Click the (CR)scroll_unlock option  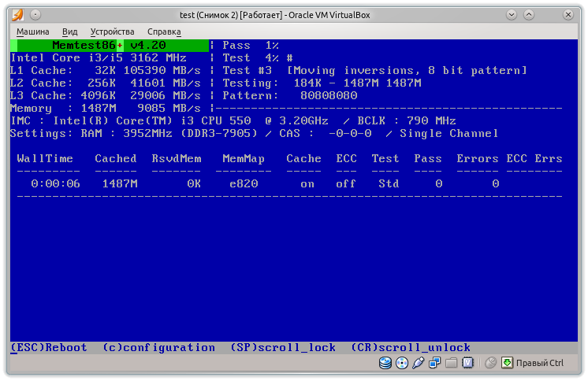tap(411, 348)
